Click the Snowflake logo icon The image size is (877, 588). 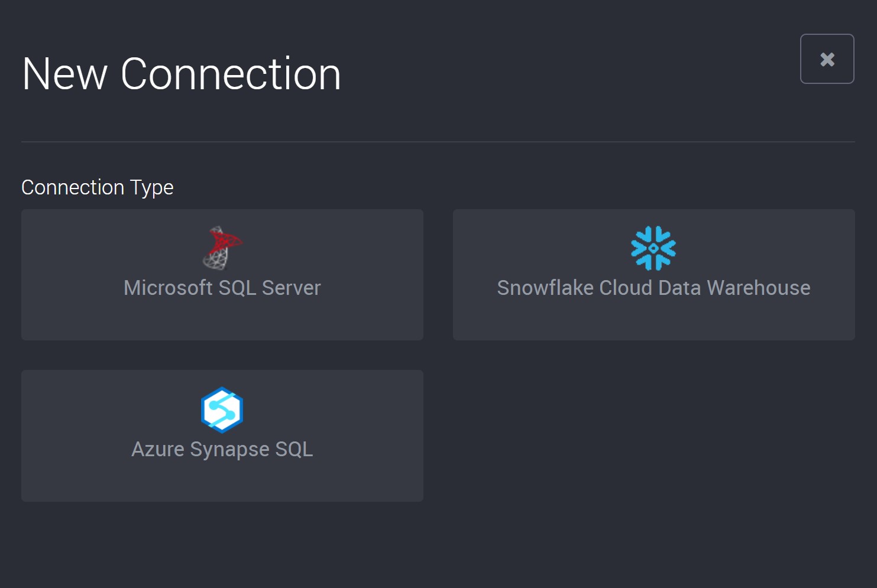[x=653, y=248]
